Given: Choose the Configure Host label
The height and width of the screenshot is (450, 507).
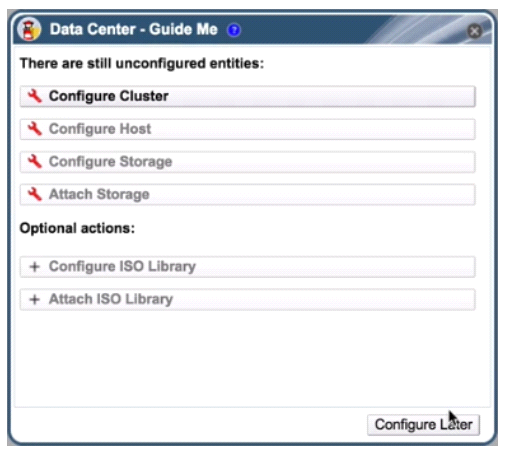Looking at the screenshot, I should point(100,129).
